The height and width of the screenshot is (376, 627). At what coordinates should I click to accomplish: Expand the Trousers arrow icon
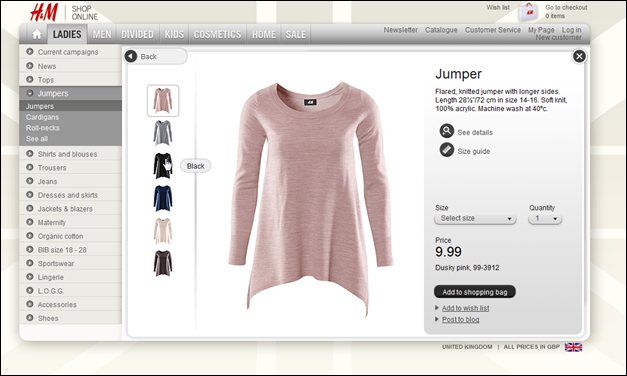pos(30,167)
